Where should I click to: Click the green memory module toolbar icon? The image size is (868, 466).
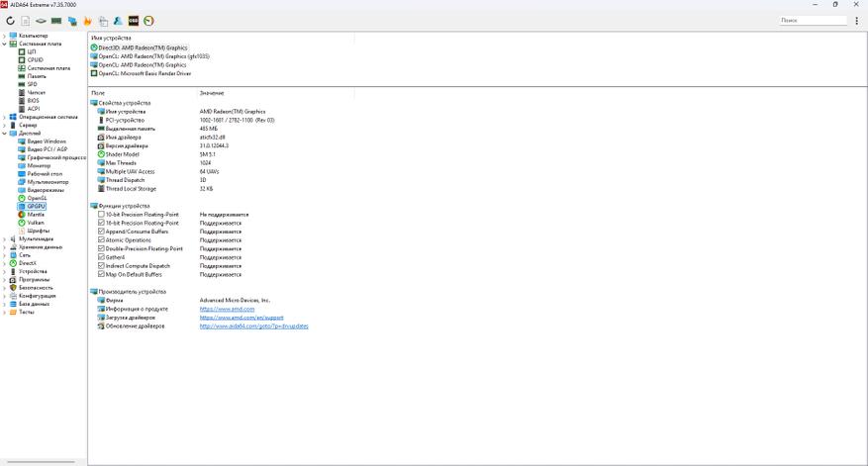click(x=56, y=21)
